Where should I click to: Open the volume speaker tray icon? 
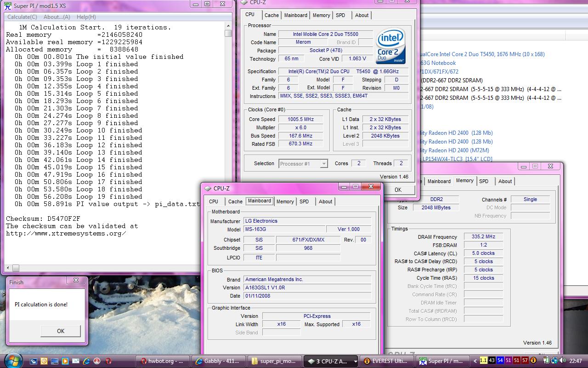(x=562, y=361)
